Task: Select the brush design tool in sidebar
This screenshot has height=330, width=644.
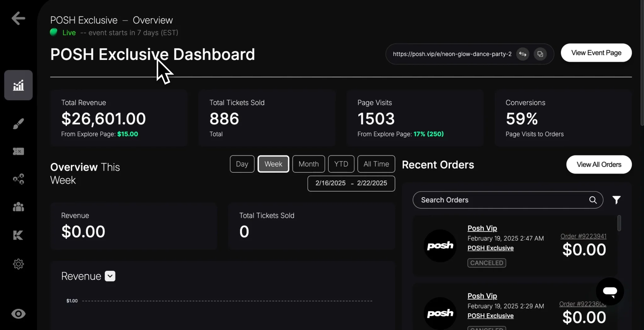Action: [18, 124]
